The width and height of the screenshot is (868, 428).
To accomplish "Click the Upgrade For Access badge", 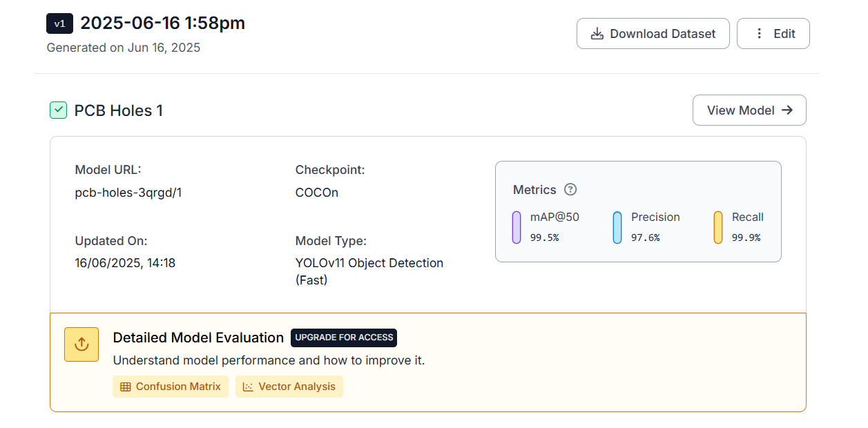I will click(x=344, y=338).
